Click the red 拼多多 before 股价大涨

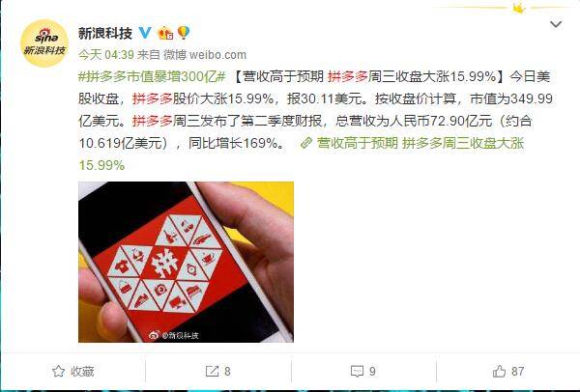coord(153,99)
